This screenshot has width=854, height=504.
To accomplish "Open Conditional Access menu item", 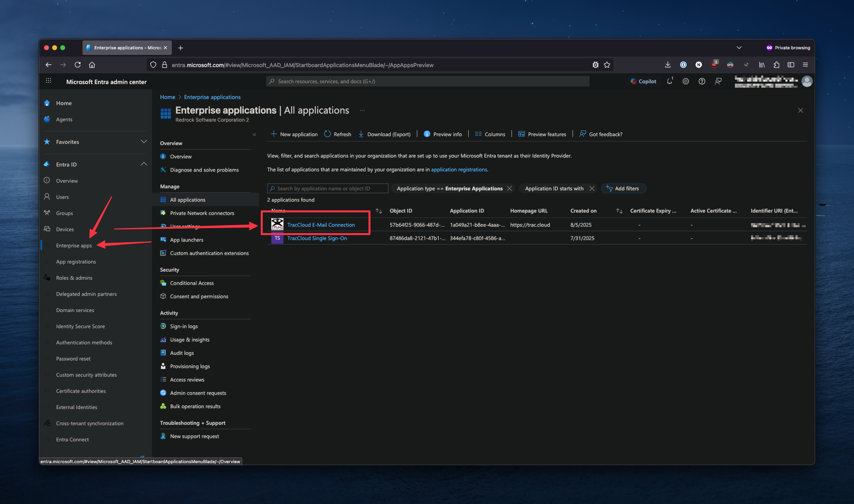I will [192, 283].
